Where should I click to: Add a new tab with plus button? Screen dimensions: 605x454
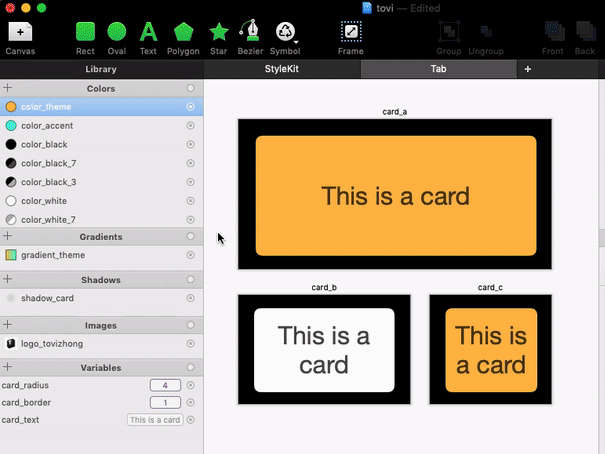tap(527, 69)
